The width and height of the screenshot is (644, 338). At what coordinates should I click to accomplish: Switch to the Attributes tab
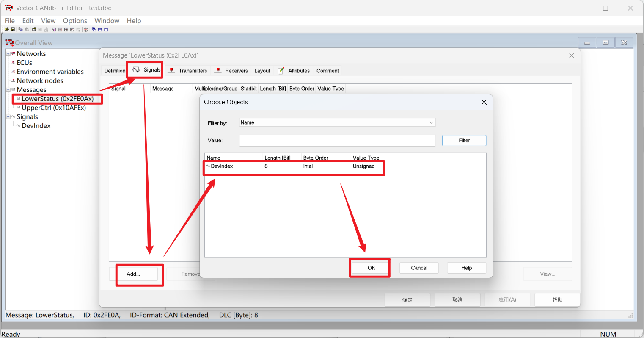[299, 71]
